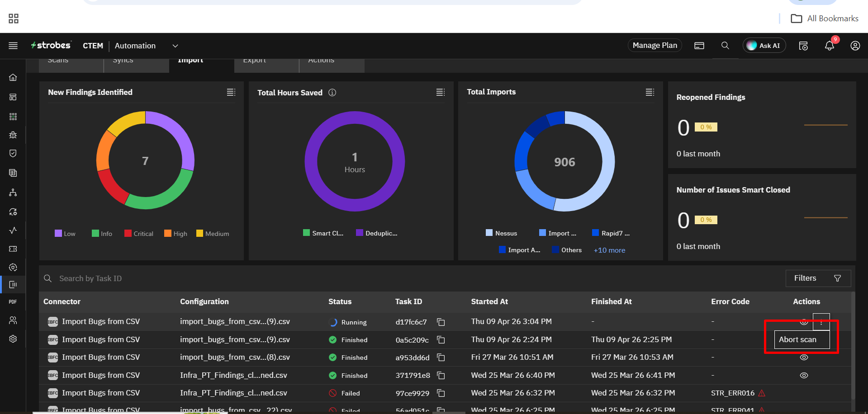Screen dimensions: 868x414
Task: Open the notifications bell icon
Action: click(829, 46)
